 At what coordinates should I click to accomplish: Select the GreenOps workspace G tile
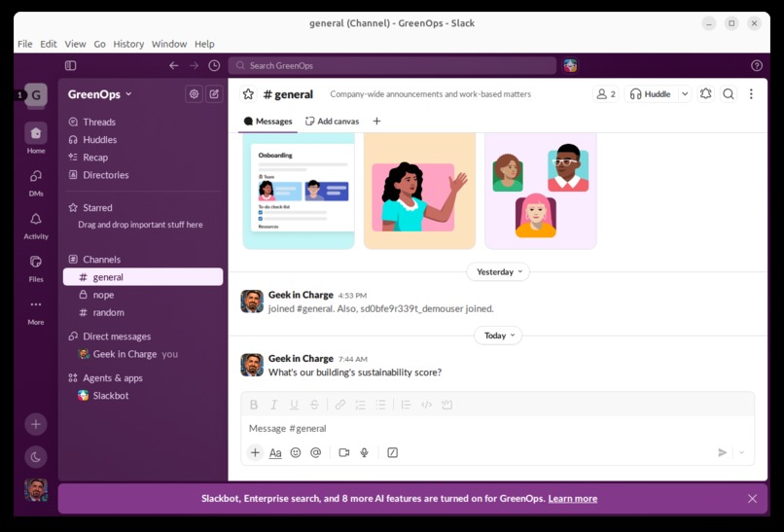(x=36, y=95)
